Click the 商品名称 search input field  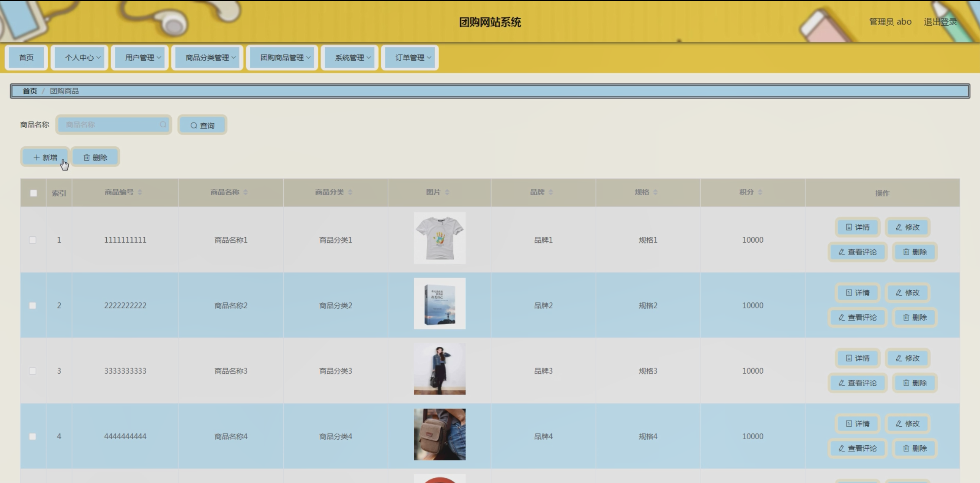pyautogui.click(x=114, y=125)
